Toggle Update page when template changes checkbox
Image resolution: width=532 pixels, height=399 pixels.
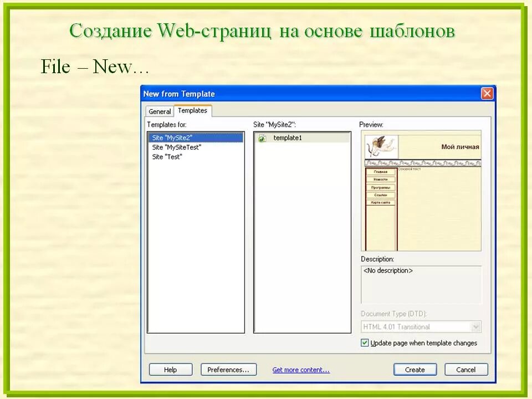(x=365, y=342)
